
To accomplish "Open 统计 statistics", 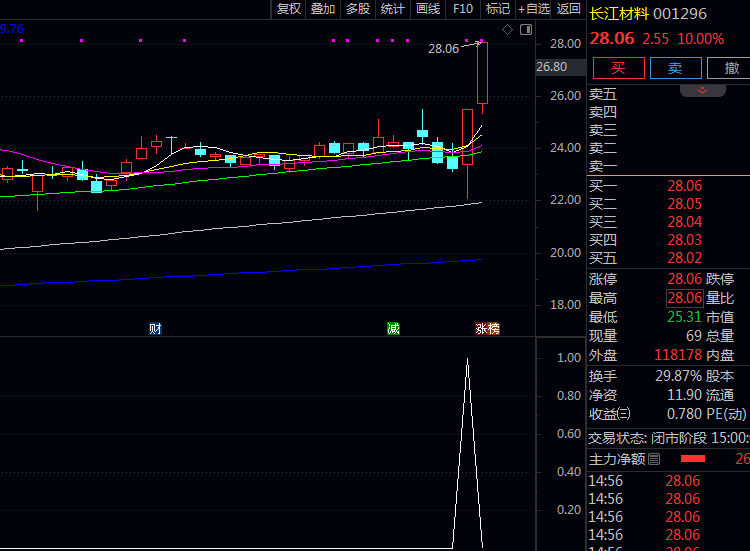I will coord(393,9).
